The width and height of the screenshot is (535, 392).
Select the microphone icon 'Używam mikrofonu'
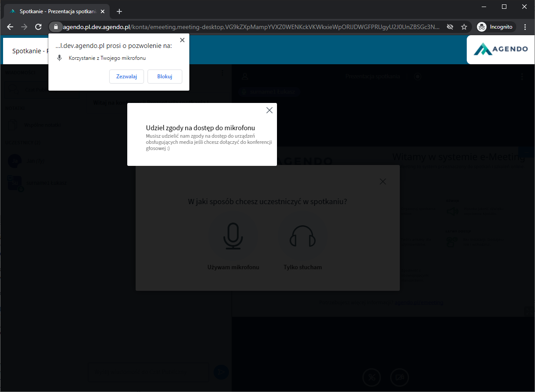[233, 236]
